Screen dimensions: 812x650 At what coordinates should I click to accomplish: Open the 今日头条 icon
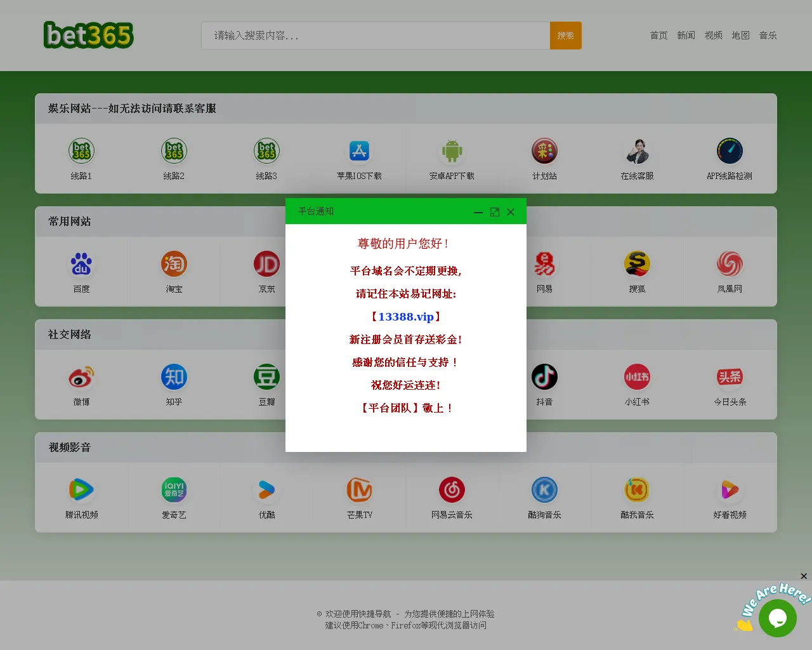pos(730,377)
